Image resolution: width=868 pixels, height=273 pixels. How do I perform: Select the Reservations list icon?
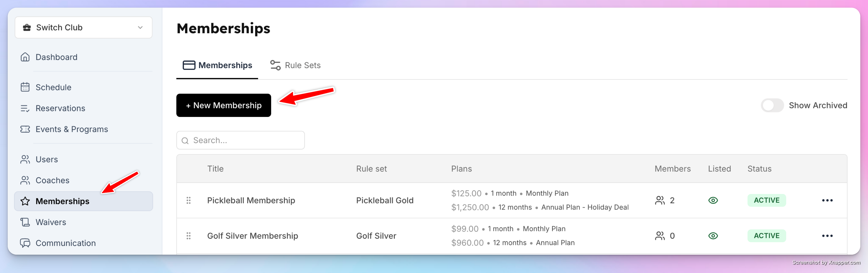coord(25,108)
